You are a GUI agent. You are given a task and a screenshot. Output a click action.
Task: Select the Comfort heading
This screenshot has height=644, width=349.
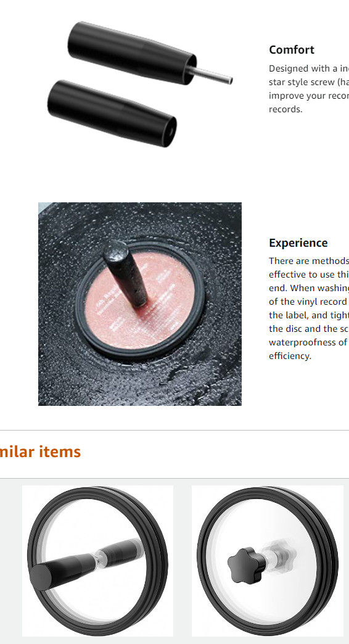point(292,50)
